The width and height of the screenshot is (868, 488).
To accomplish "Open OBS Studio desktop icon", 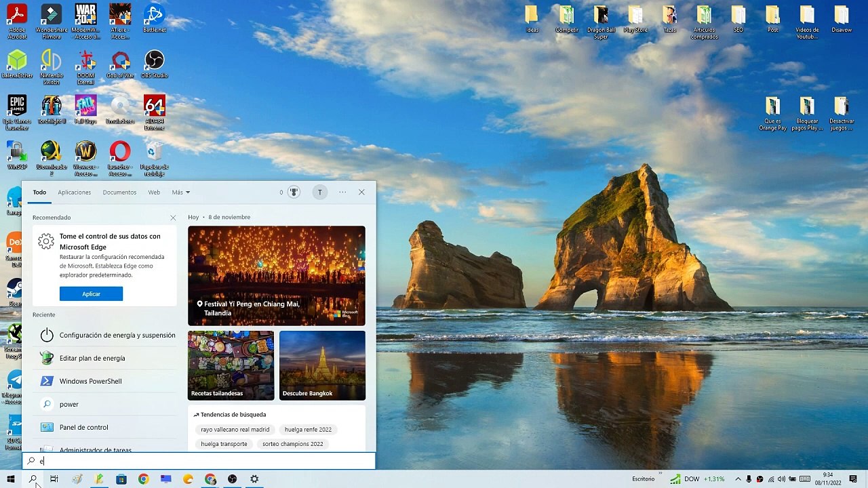I will point(154,64).
